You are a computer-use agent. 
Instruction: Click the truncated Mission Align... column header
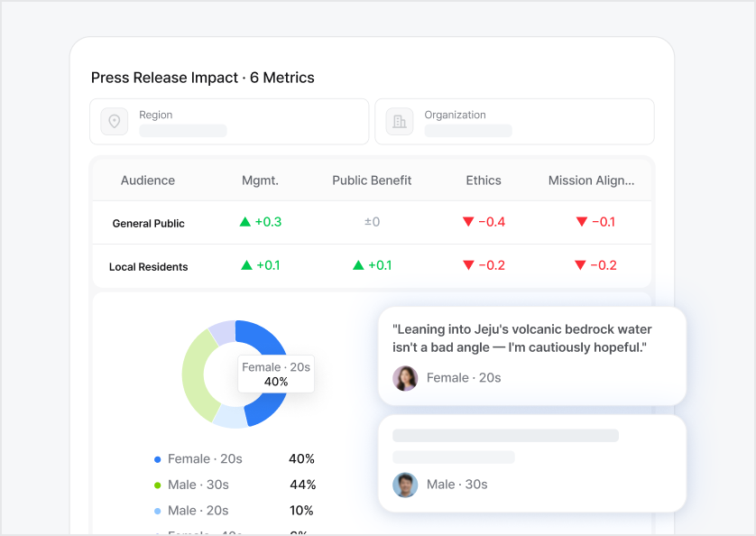pos(592,180)
